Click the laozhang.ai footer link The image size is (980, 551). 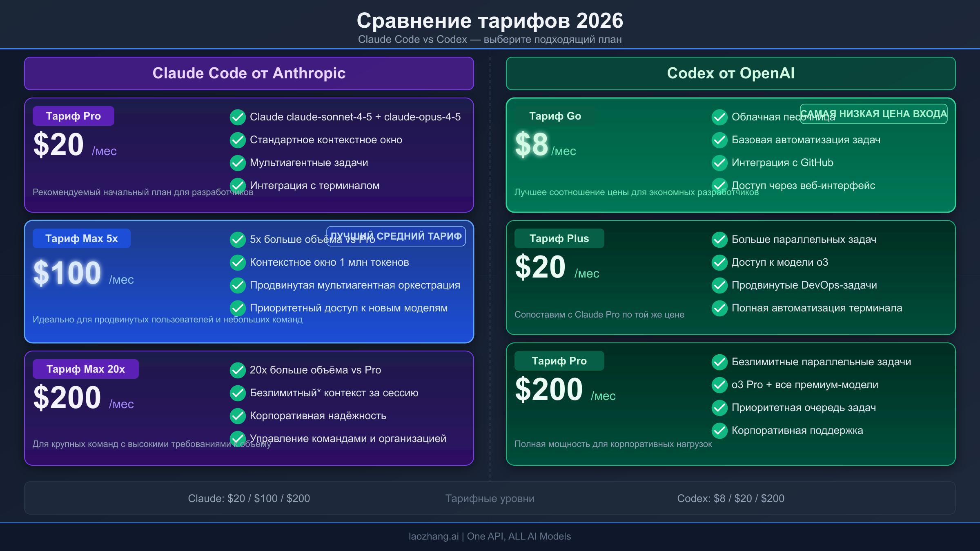point(490,536)
